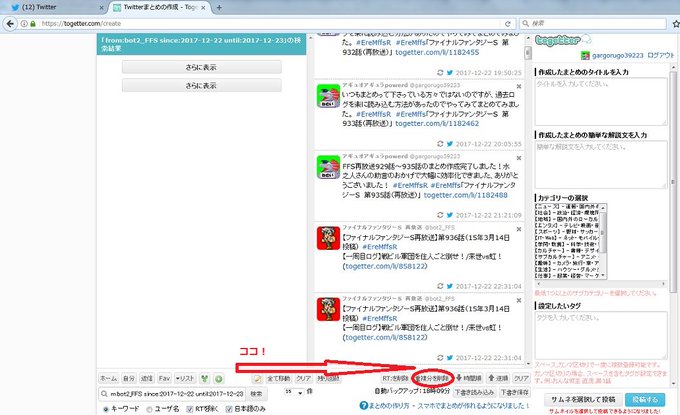Click the browser back arrow
This screenshot has height=415, width=680.
(10, 23)
